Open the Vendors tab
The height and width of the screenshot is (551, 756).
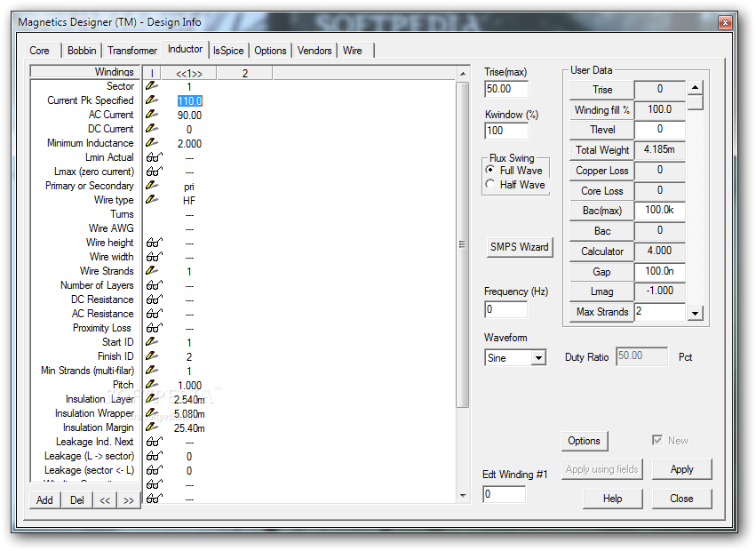point(314,51)
